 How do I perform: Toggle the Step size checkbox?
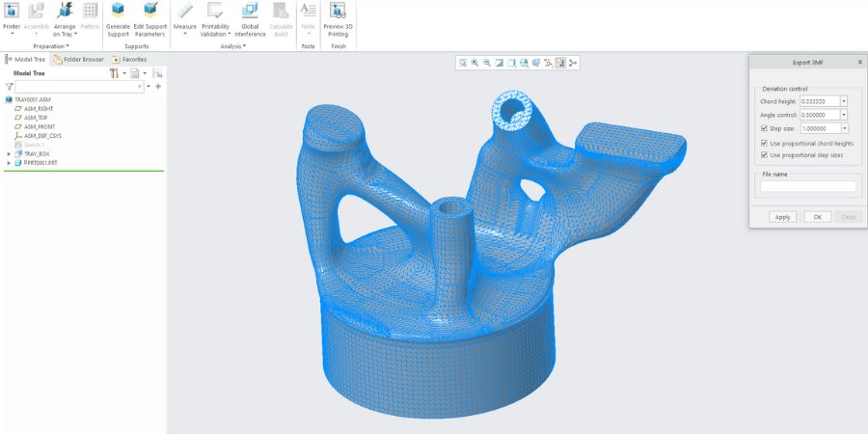(x=765, y=127)
